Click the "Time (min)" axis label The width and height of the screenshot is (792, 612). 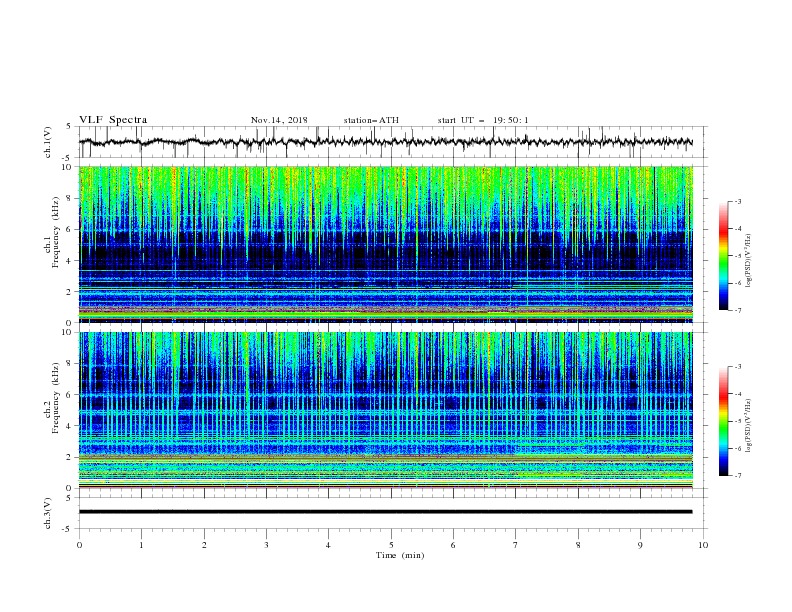(x=400, y=555)
